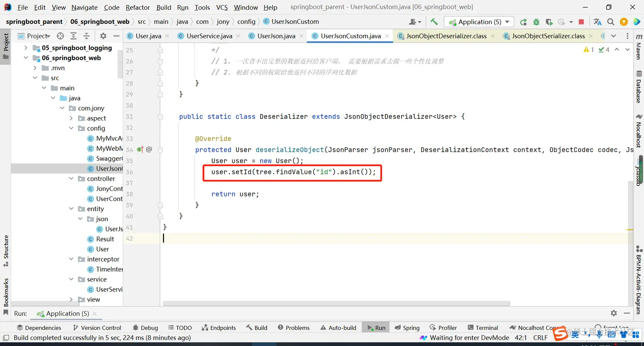The width and height of the screenshot is (644, 346).
Task: Collapse the interceptor package
Action: click(71, 259)
